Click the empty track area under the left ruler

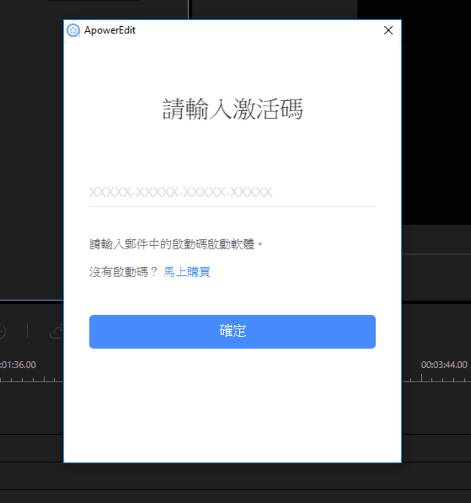(x=32, y=408)
